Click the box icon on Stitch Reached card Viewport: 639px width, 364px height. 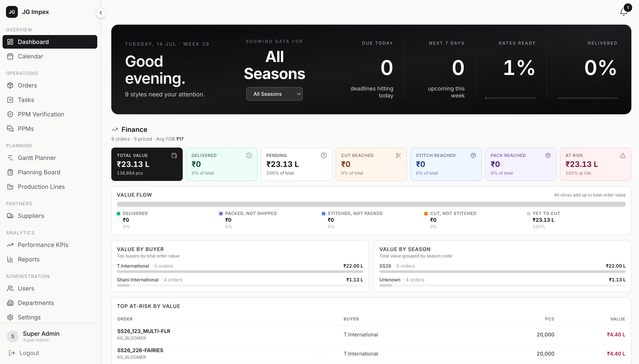click(x=473, y=155)
